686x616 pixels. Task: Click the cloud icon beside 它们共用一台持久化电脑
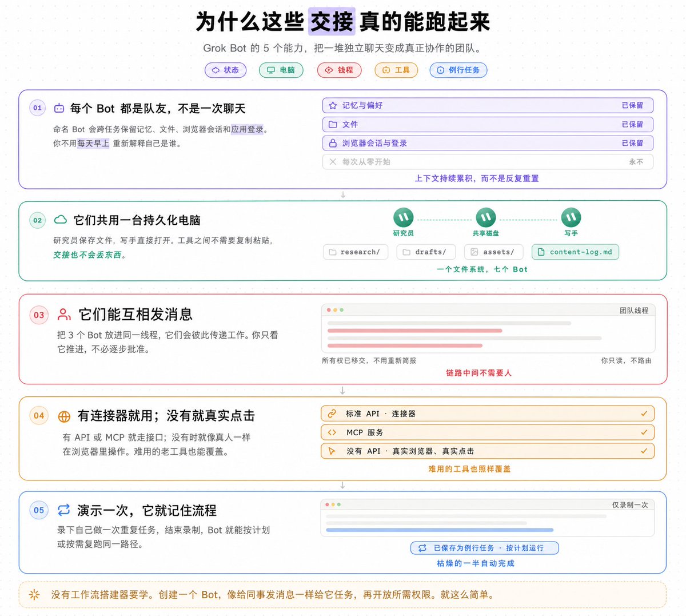(60, 220)
